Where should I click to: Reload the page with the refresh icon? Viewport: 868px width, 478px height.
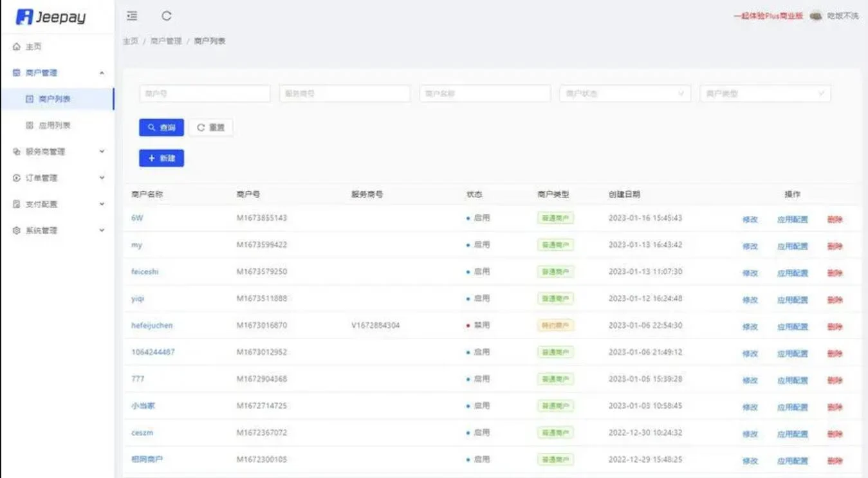(x=167, y=16)
